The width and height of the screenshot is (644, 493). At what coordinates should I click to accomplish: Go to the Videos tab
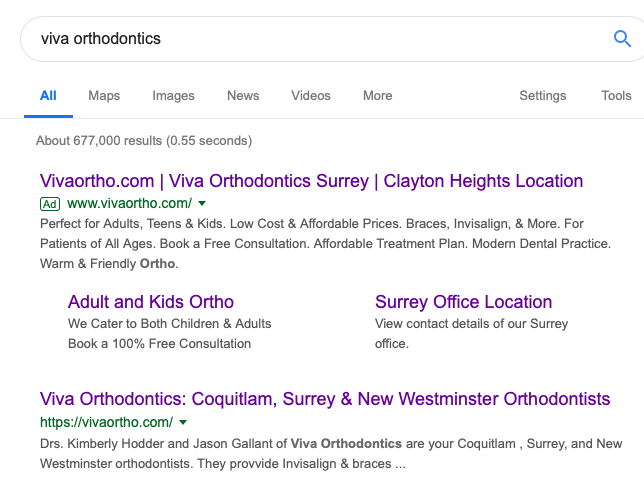[311, 96]
